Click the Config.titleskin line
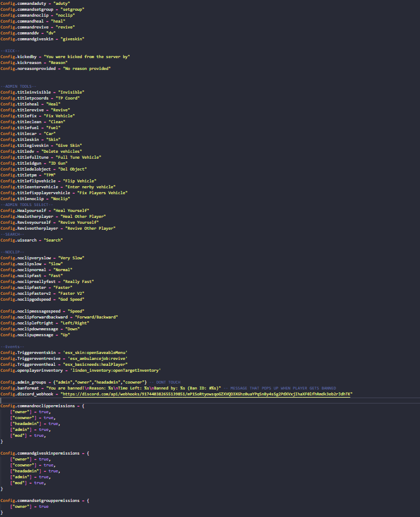Image resolution: width=420 pixels, height=517 pixels. pos(30,140)
